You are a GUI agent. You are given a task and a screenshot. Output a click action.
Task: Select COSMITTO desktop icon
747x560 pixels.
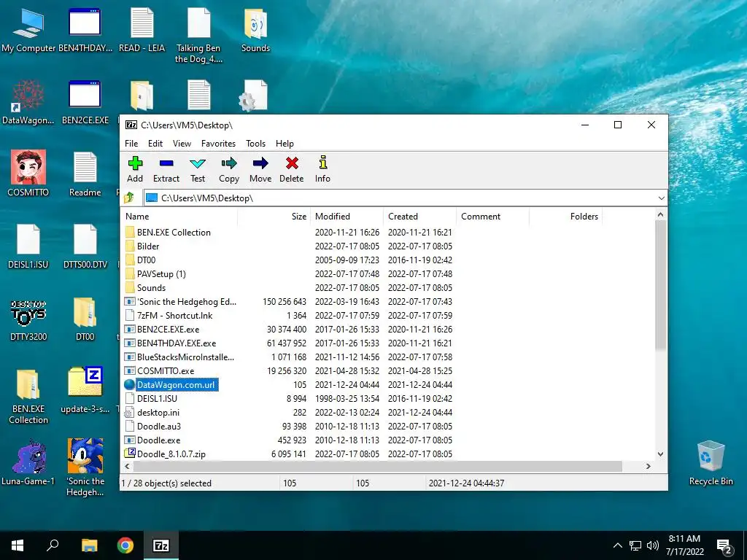[x=28, y=174]
